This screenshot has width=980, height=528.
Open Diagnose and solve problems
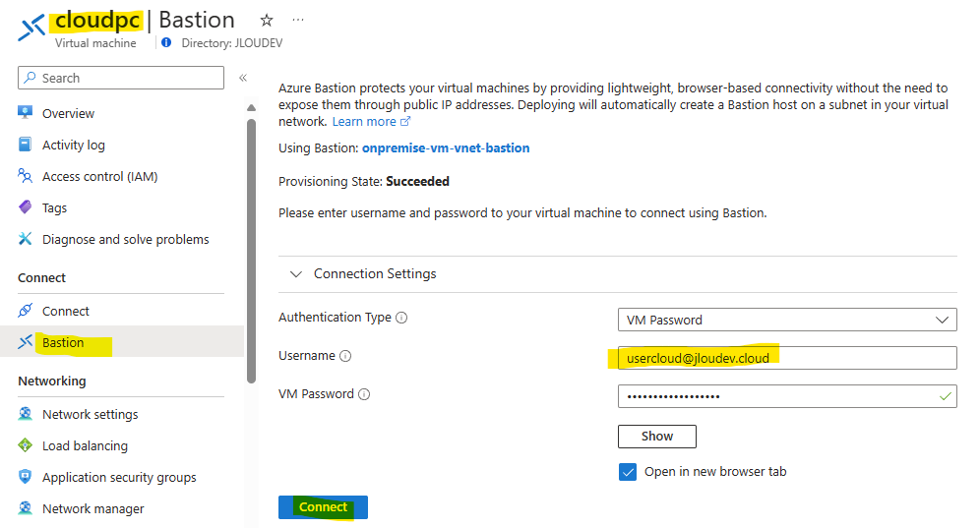pyautogui.click(x=126, y=239)
